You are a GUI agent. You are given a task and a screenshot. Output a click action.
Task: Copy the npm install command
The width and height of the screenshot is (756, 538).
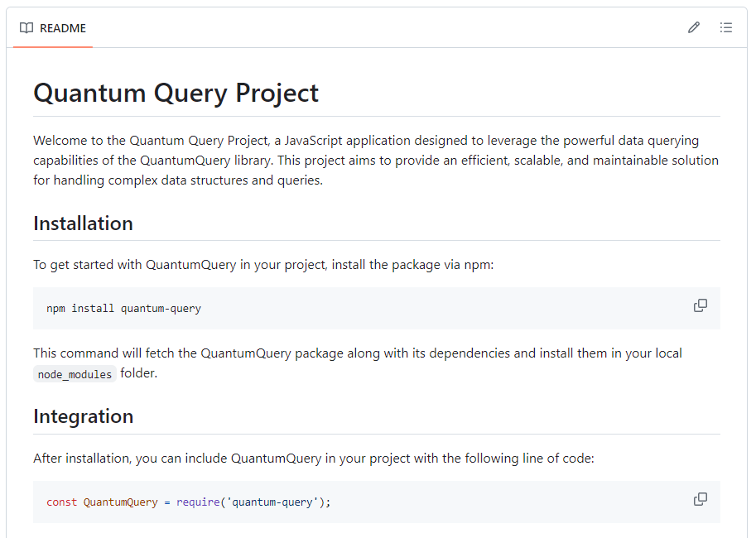[701, 305]
